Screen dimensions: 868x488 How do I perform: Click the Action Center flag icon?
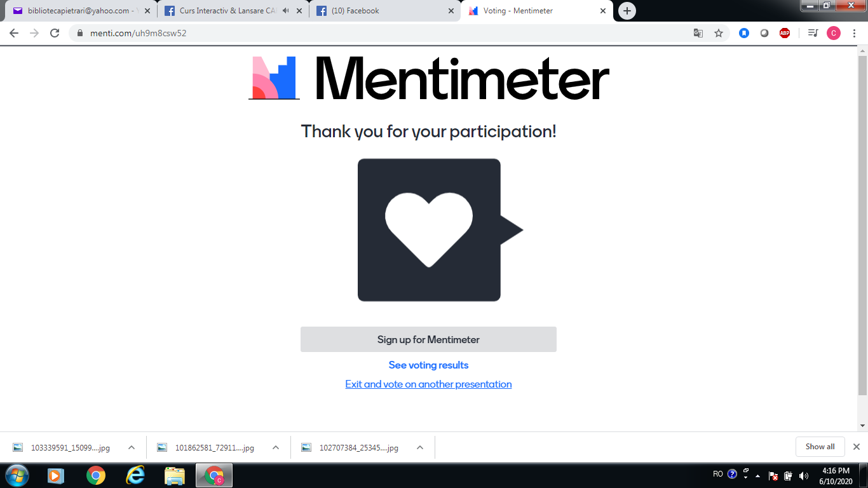pos(773,475)
